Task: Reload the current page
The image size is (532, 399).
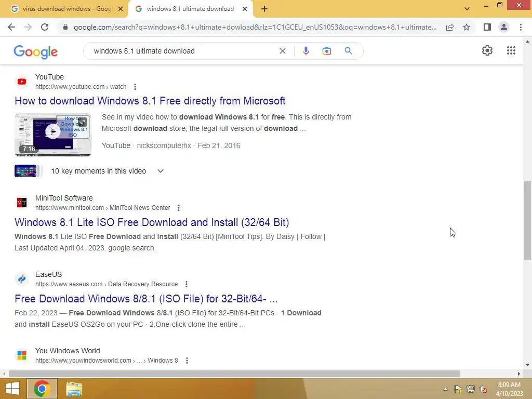Action: coord(45,27)
